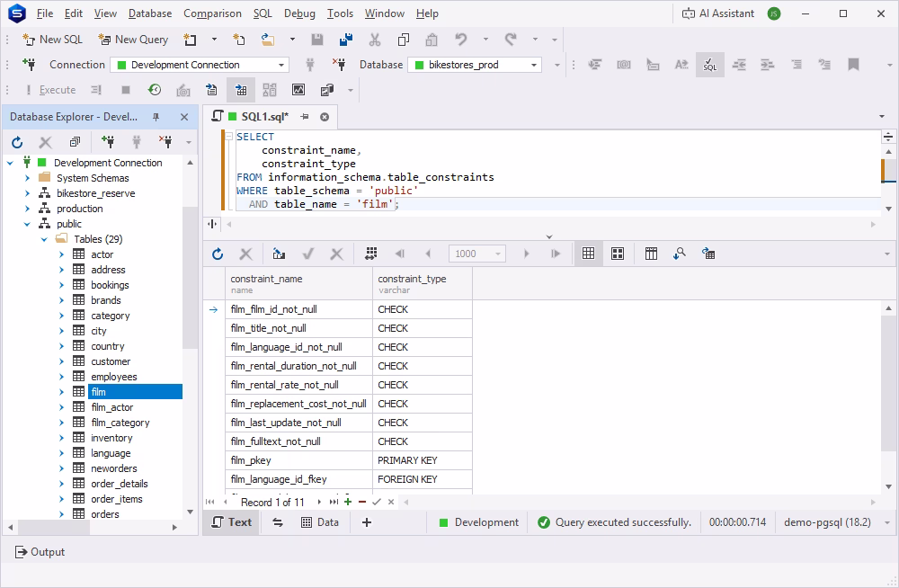Screen dimensions: 899x588
Task: Click the plus button next to Data tab
Action: [x=367, y=522]
